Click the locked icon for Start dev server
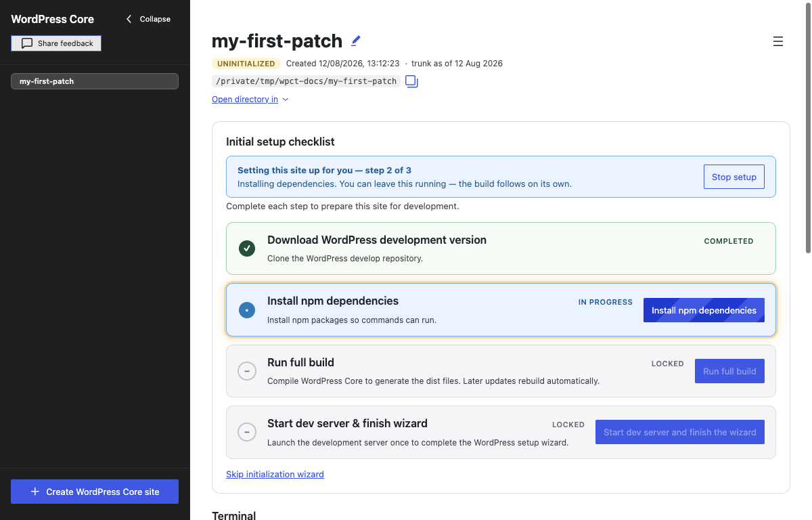812x520 pixels. 247,432
